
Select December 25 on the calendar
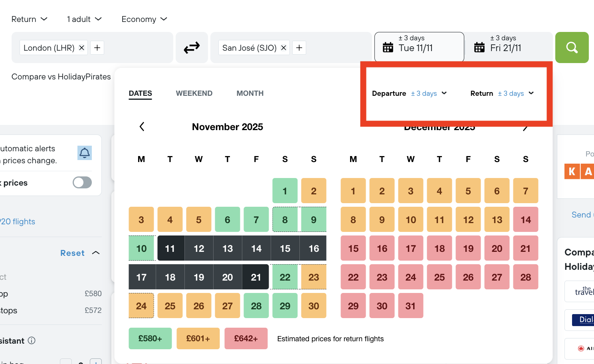440,277
